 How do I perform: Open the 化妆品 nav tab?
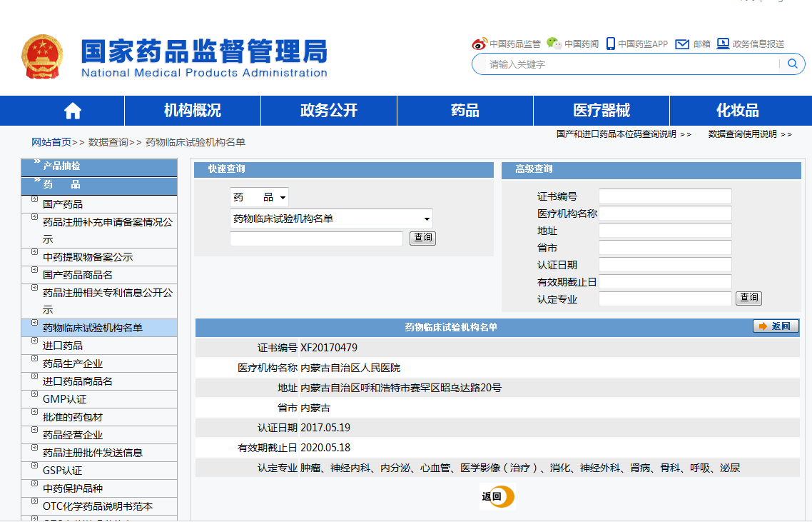pos(737,111)
